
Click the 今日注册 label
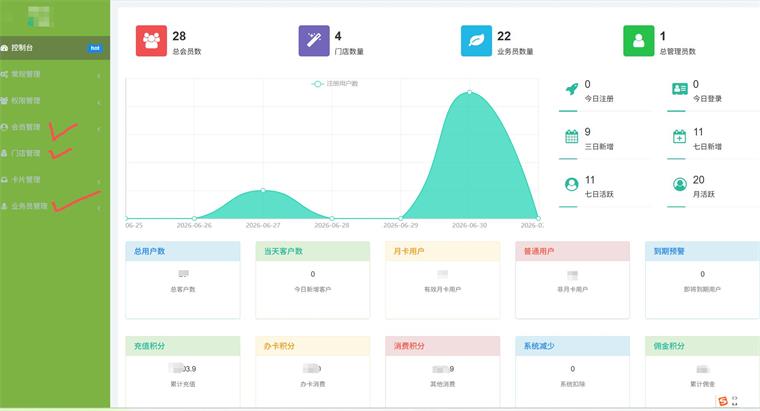pos(599,98)
